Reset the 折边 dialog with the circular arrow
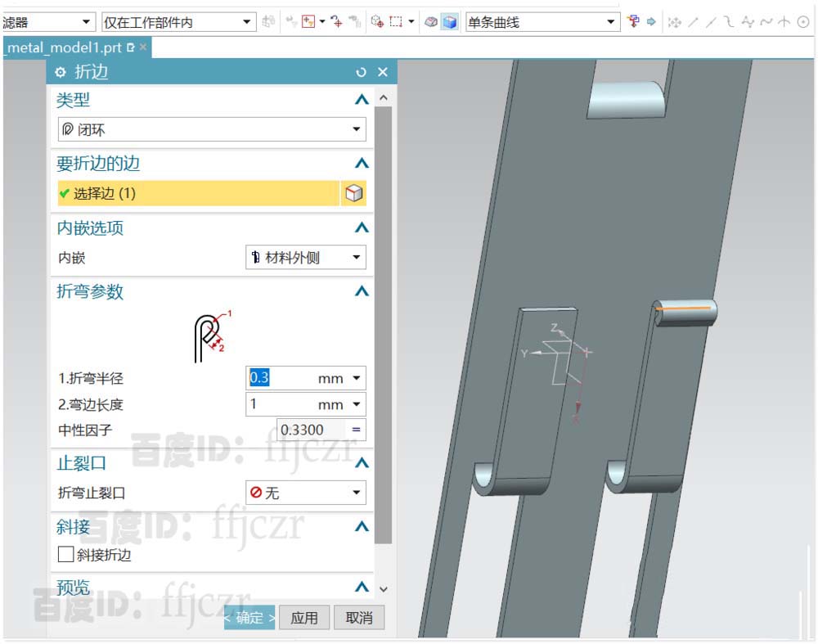This screenshot has width=818, height=644. 361,72
